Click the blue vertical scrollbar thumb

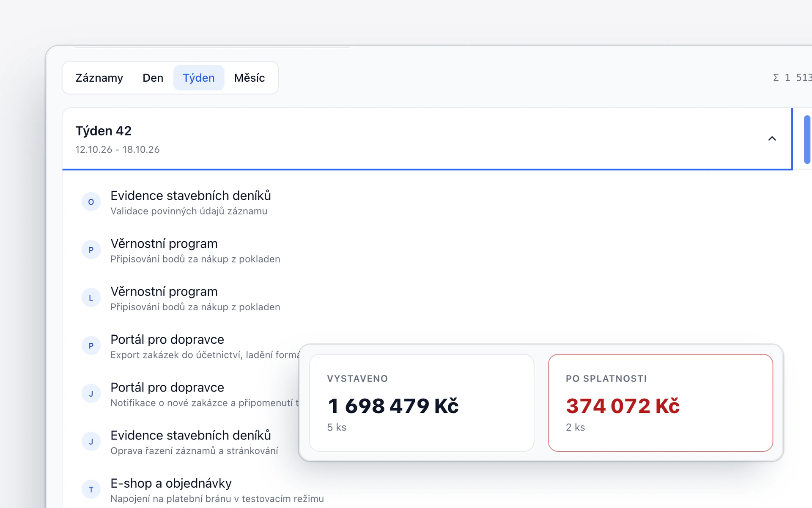(x=807, y=139)
